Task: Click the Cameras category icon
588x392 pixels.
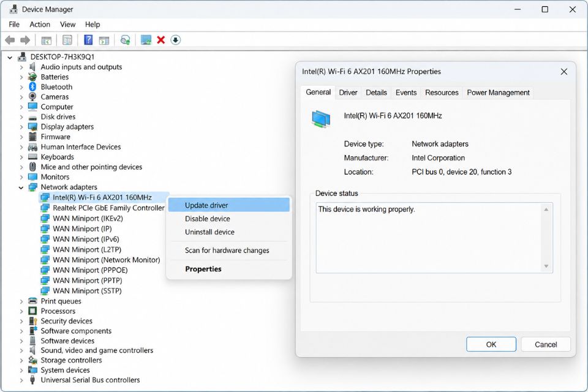Action: coord(32,97)
